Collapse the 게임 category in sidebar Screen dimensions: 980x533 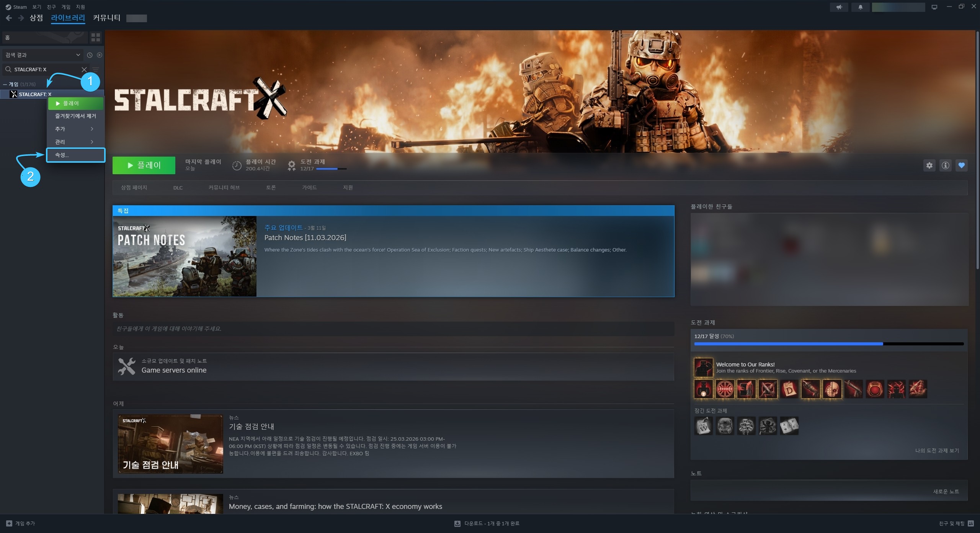(x=5, y=84)
